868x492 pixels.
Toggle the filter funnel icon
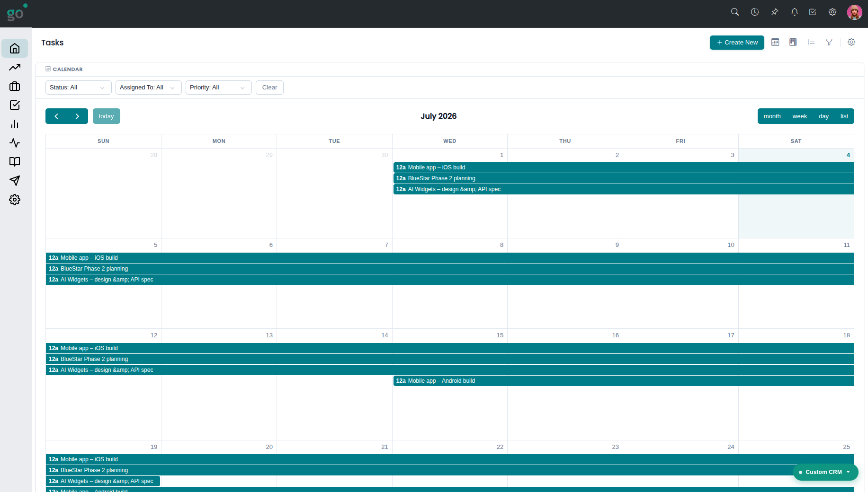tap(829, 42)
